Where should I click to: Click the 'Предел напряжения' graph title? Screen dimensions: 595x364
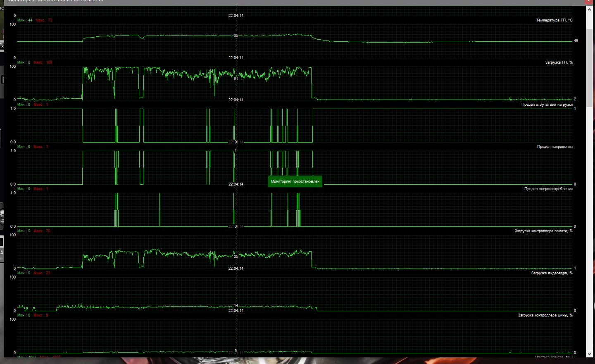tap(555, 147)
